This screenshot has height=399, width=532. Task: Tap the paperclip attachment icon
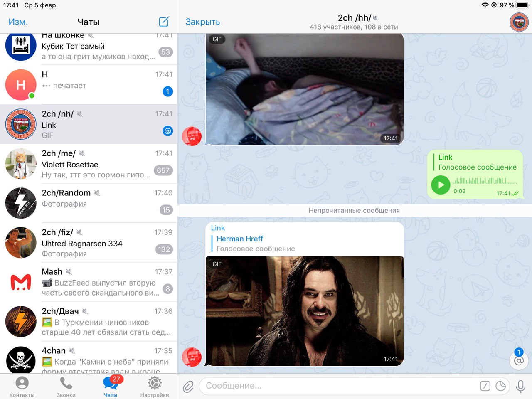(188, 387)
